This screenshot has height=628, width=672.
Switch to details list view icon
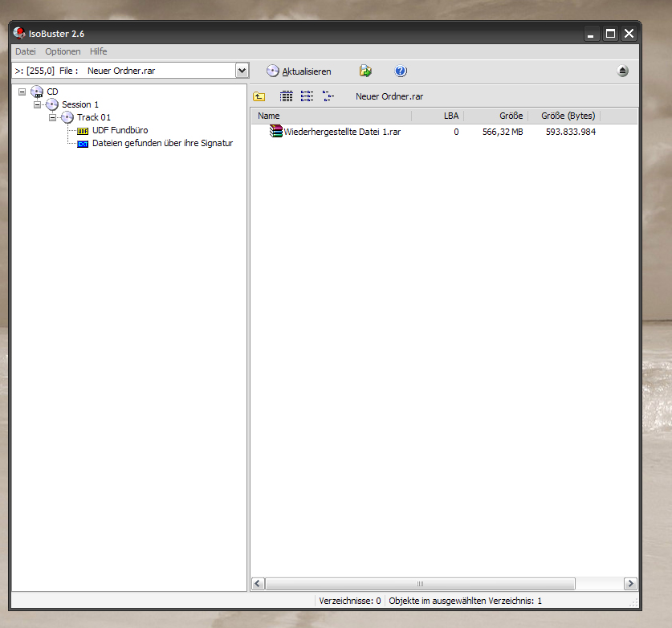coord(287,96)
